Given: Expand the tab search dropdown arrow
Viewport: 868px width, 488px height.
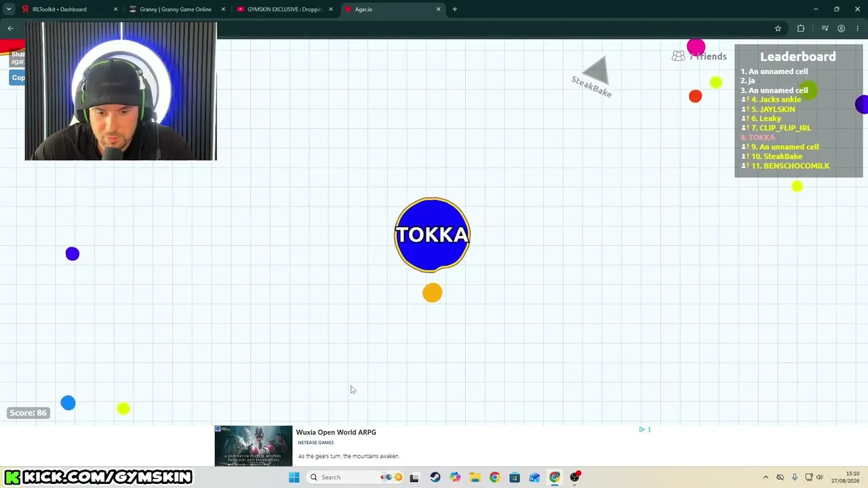Looking at the screenshot, I should (9, 9).
